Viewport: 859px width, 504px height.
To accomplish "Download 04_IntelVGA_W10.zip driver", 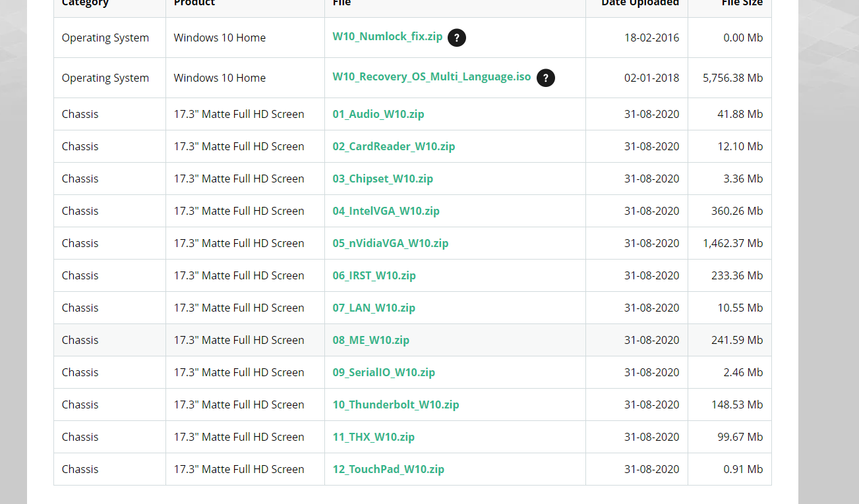I will coord(386,211).
